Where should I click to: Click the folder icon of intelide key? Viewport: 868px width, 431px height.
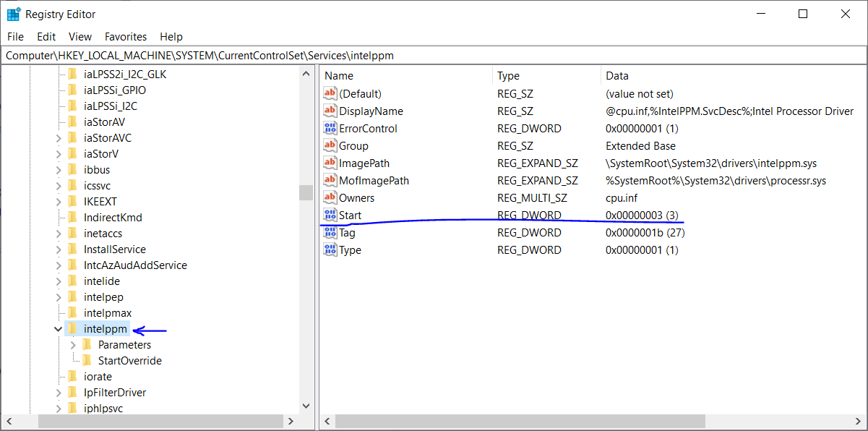72,281
